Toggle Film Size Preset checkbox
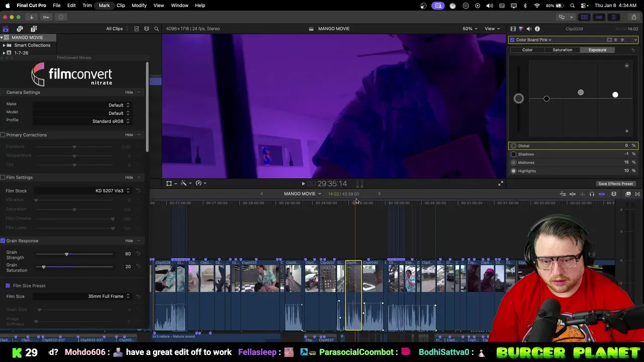The image size is (644, 362). tap(8, 286)
